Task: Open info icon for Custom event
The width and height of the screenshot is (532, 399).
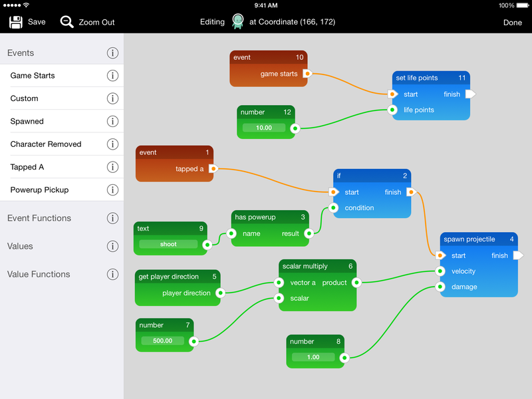Action: click(112, 98)
